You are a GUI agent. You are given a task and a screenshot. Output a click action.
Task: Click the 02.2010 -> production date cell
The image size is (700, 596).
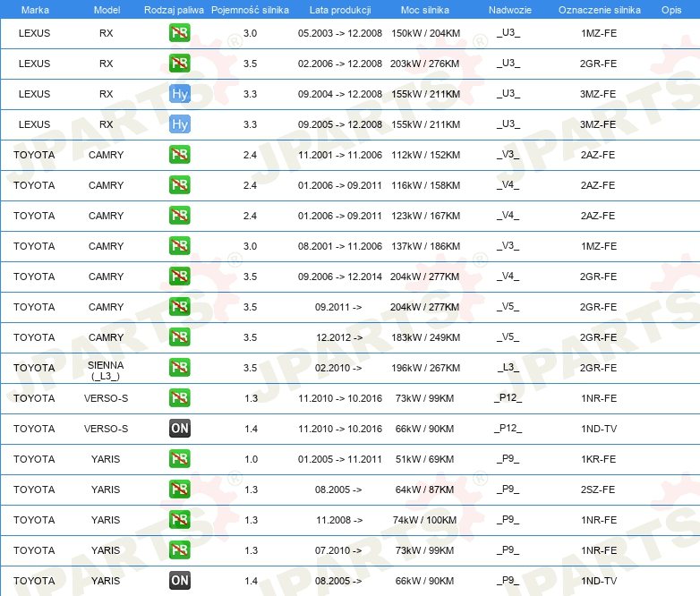pyautogui.click(x=338, y=368)
